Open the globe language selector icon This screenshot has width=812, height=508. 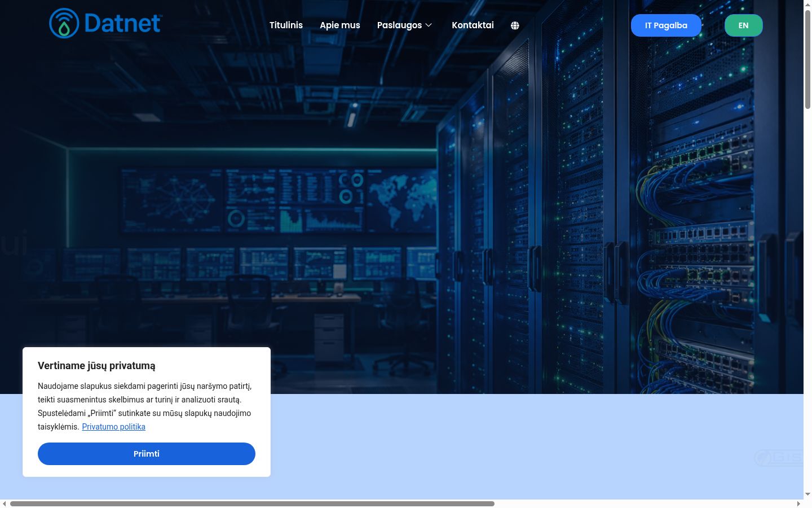[x=515, y=25]
